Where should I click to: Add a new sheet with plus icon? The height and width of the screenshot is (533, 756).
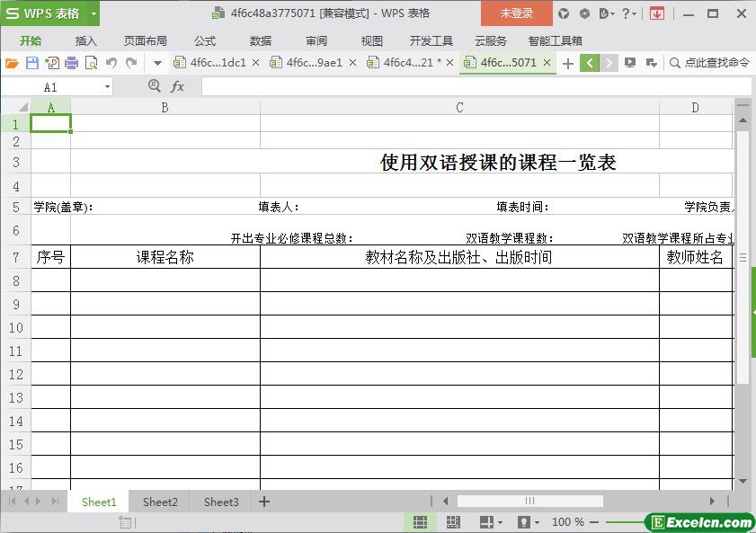[264, 502]
